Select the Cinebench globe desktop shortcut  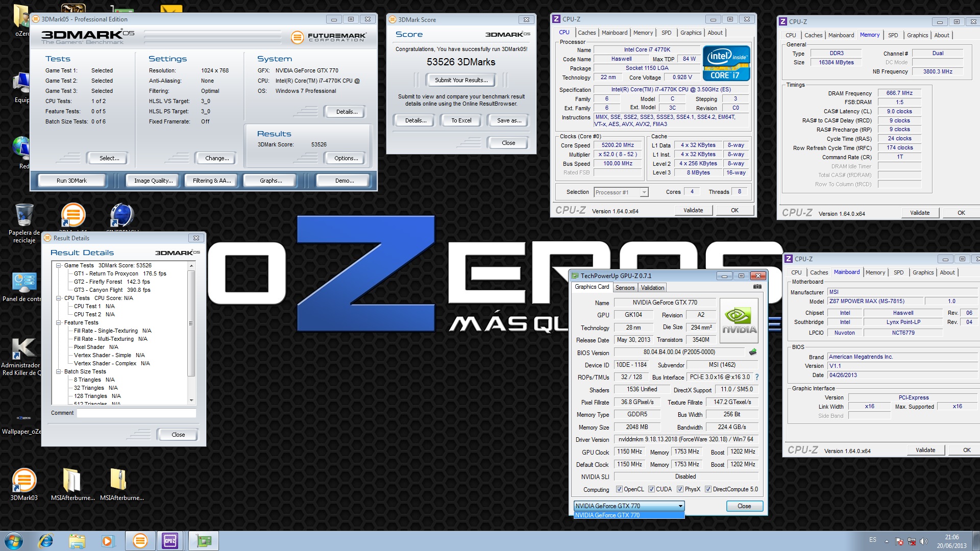pos(121,215)
